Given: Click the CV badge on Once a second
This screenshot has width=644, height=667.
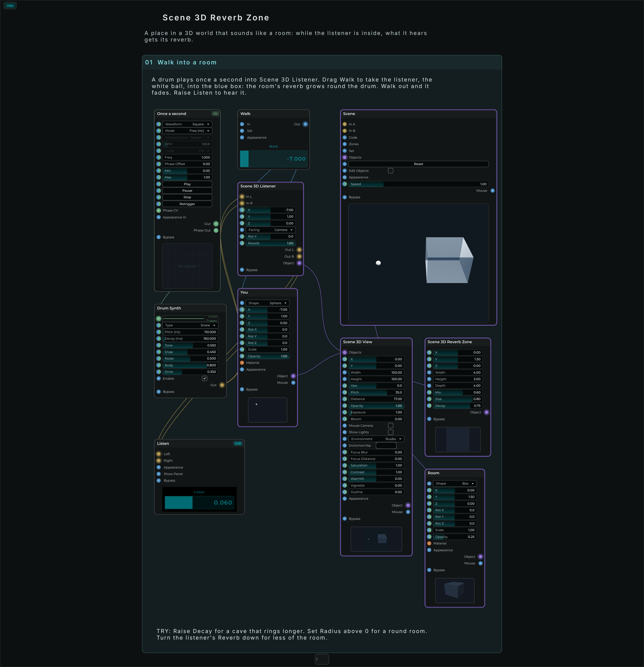Looking at the screenshot, I should pos(215,114).
